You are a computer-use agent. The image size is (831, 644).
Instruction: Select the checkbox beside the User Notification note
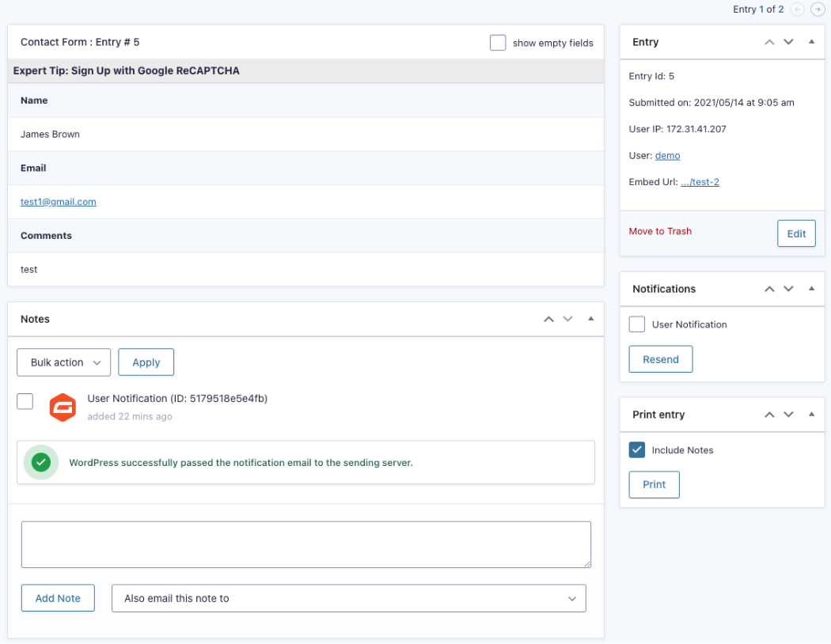25,402
